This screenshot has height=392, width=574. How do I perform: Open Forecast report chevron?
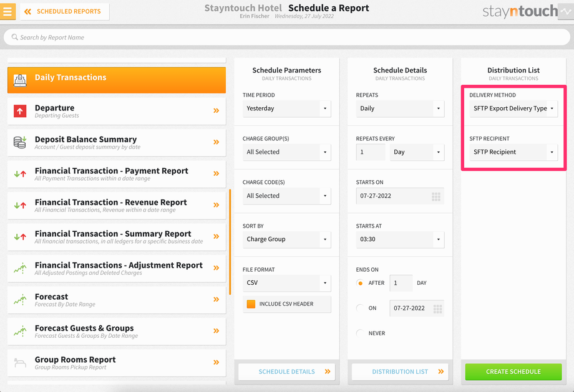click(216, 299)
